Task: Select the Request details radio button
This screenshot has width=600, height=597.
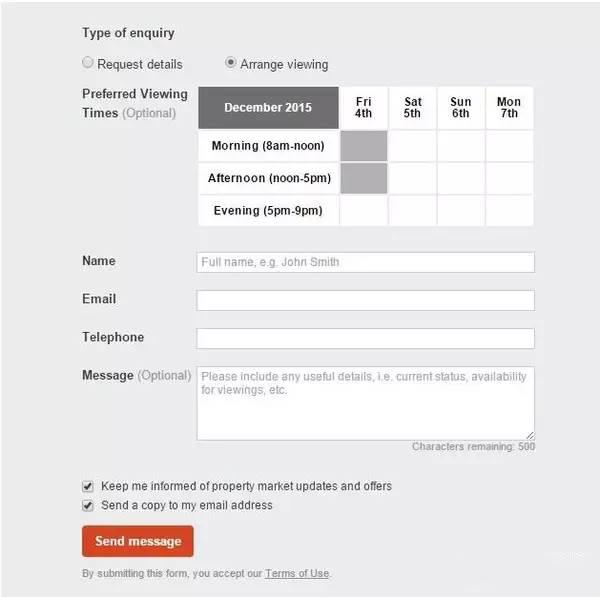Action: pos(88,62)
